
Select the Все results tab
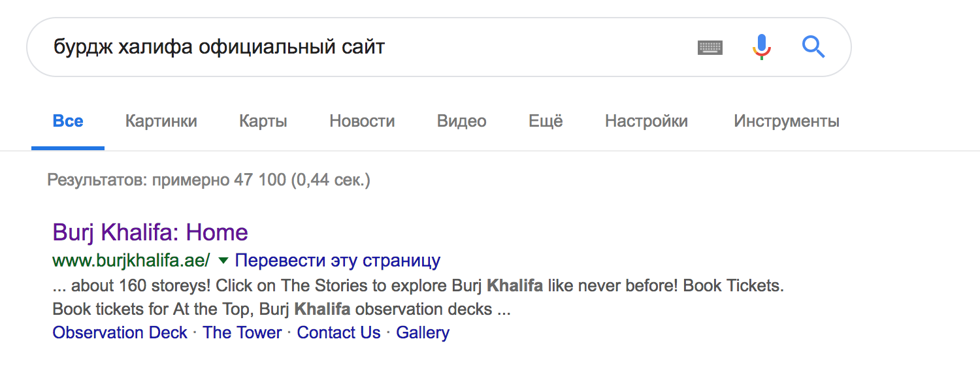68,121
